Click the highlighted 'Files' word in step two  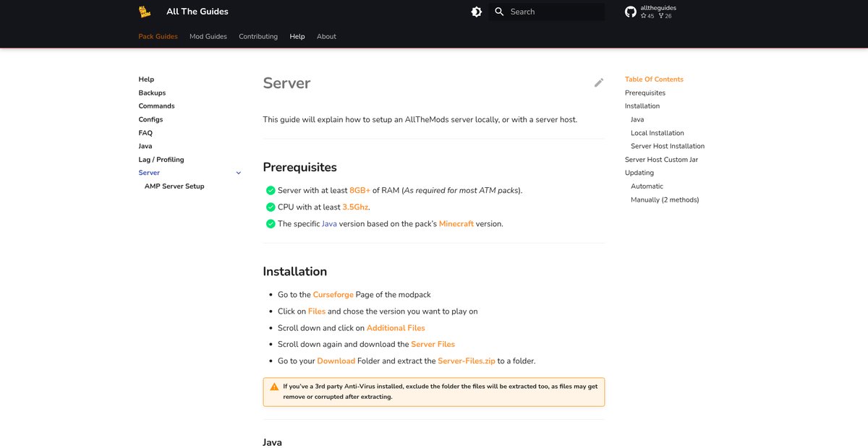click(317, 311)
